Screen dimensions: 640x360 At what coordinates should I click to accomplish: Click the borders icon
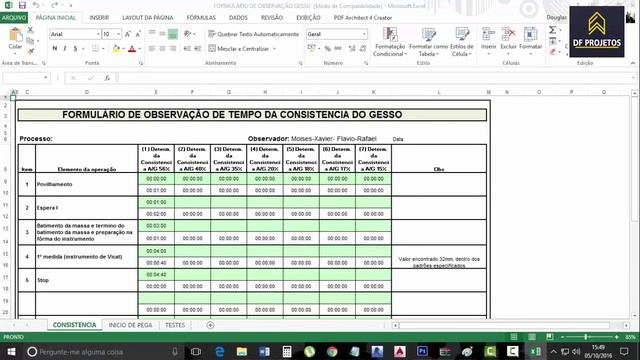[x=95, y=49]
